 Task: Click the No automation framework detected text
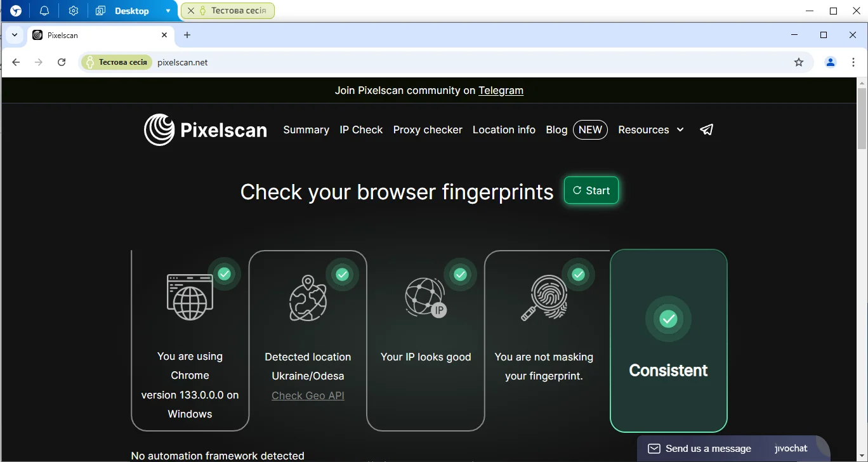pyautogui.click(x=218, y=456)
